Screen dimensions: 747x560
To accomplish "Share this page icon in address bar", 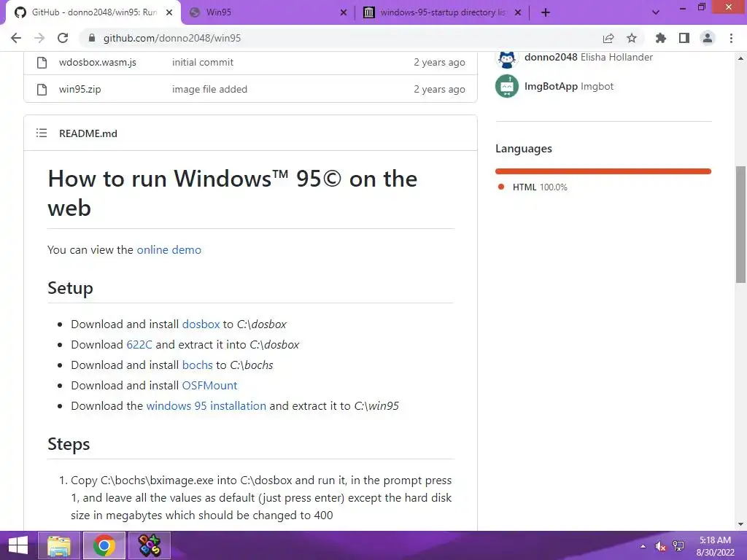I will pyautogui.click(x=608, y=38).
